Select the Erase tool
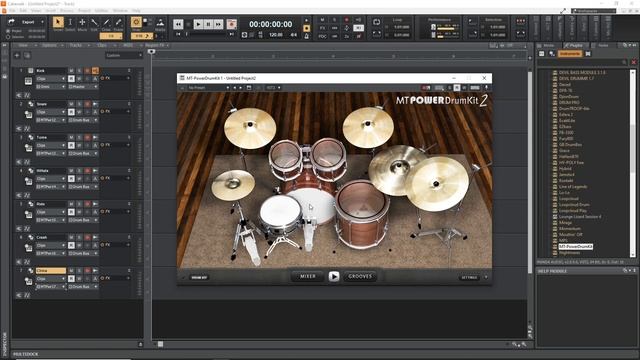The height and width of the screenshot is (360, 640). click(x=118, y=22)
